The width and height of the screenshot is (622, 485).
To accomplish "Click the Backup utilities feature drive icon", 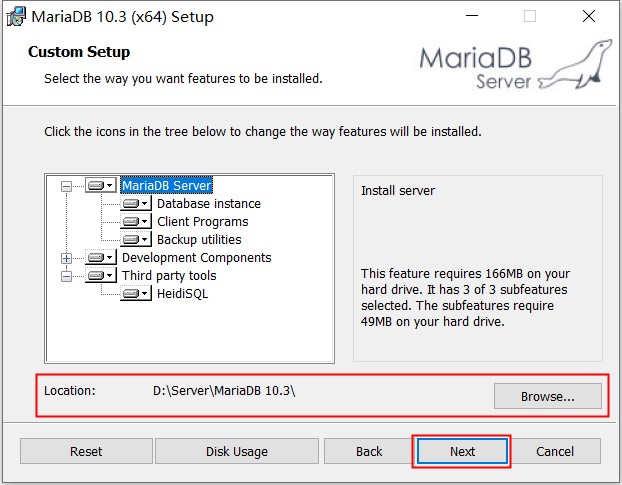I will pos(136,240).
